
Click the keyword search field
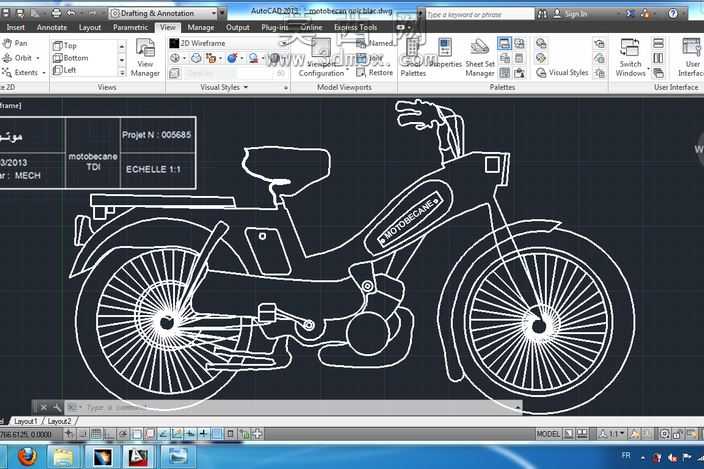click(x=480, y=15)
